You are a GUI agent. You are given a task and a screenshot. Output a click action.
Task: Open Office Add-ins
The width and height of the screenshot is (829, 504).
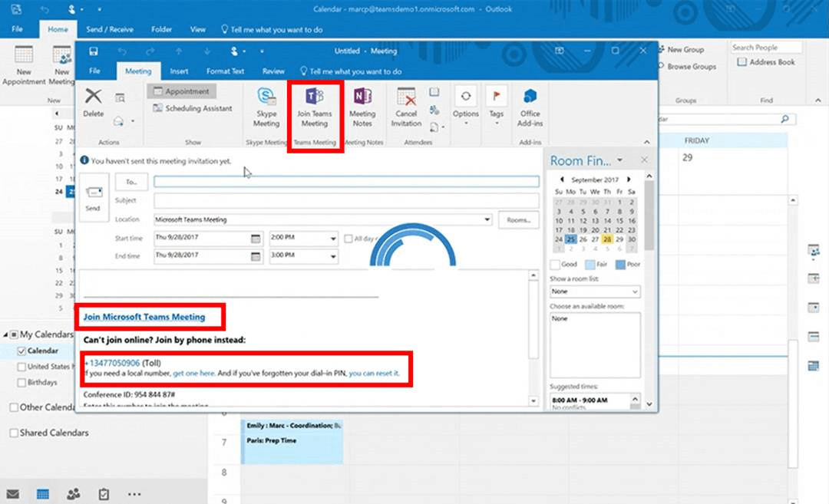coord(530,98)
